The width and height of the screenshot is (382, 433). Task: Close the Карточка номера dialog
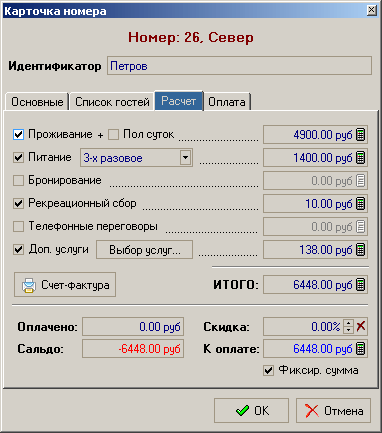click(372, 10)
